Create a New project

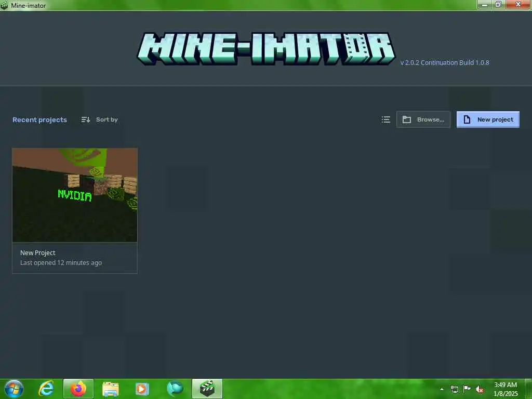pyautogui.click(x=487, y=119)
